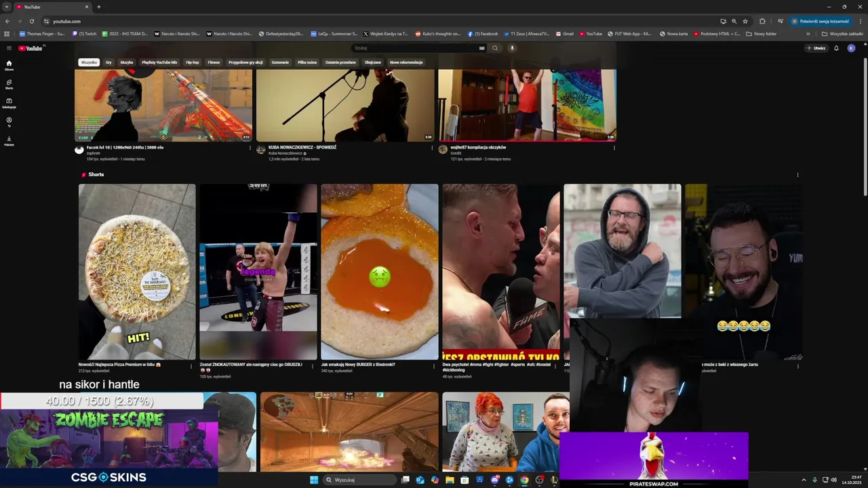Select the Obejrzane filter chip
This screenshot has height=488, width=868.
click(372, 62)
